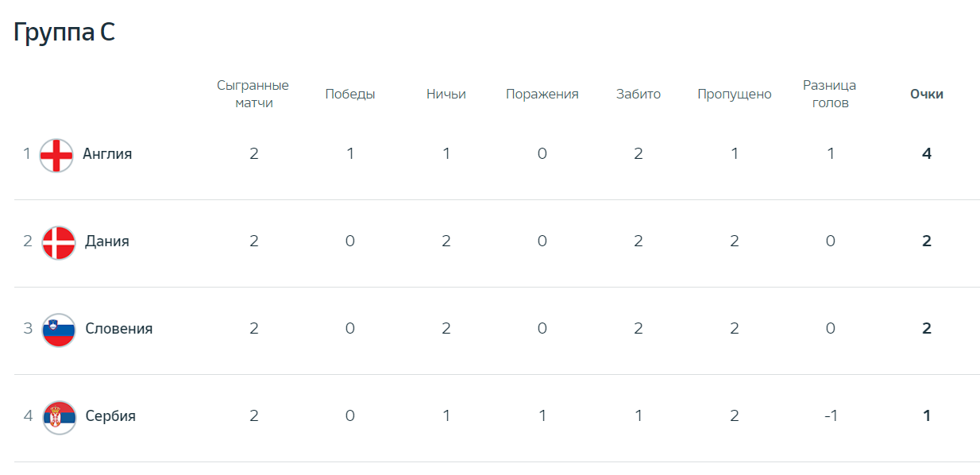Click the England flag icon
Image resolution: width=980 pixels, height=475 pixels.
[56, 155]
